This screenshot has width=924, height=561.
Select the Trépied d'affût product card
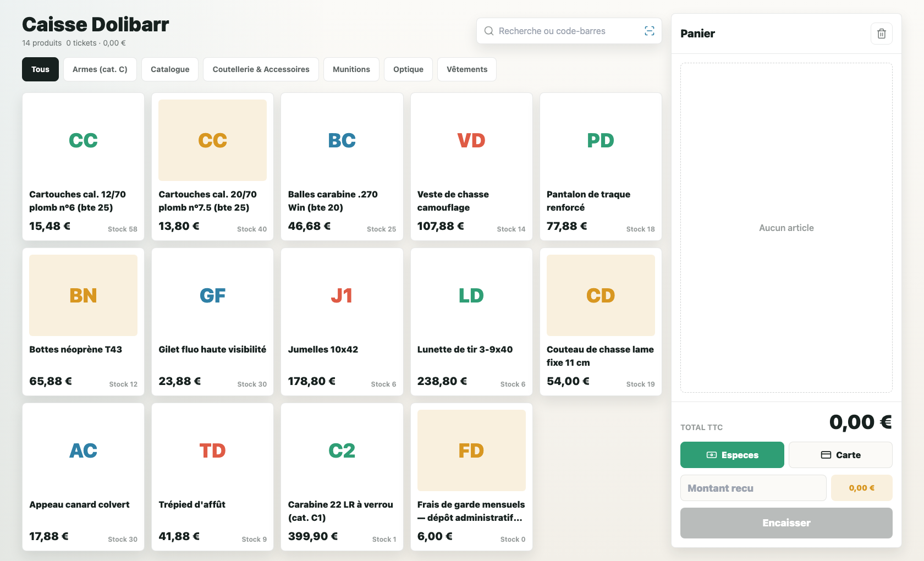pos(212,477)
